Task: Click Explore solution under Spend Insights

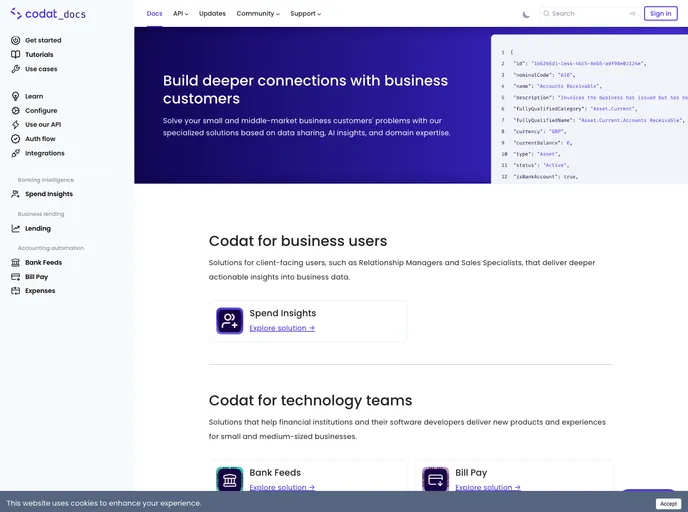Action: coord(282,328)
